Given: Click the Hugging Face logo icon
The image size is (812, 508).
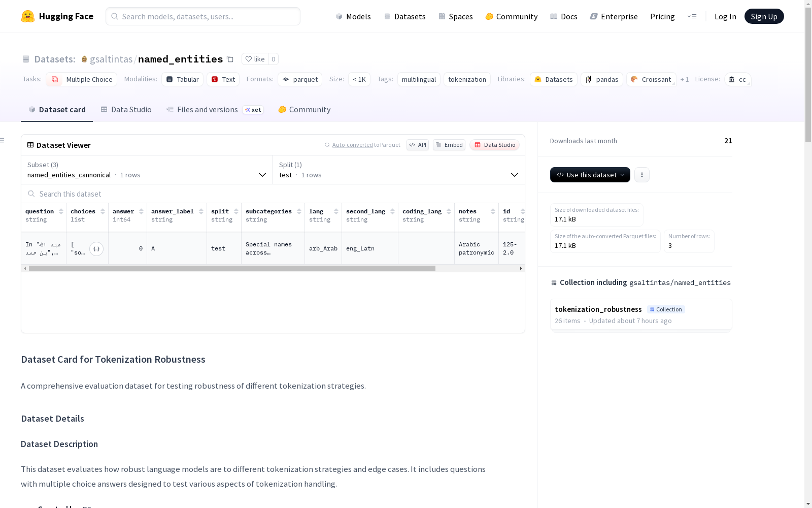Looking at the screenshot, I should pos(28,16).
